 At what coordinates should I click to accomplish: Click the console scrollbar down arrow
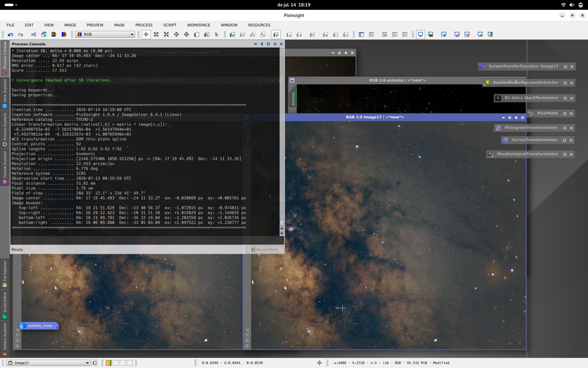click(282, 233)
